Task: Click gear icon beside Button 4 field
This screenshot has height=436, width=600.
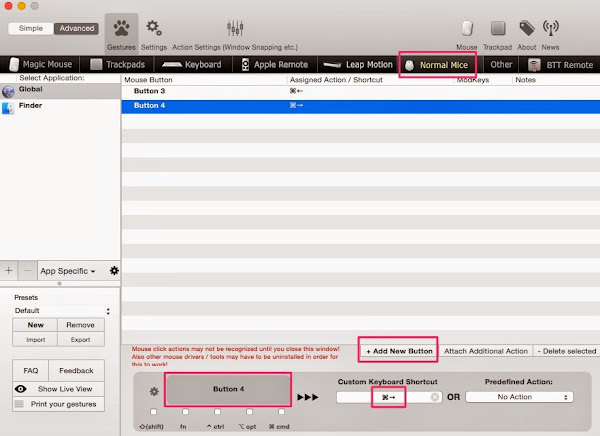Action: (x=154, y=391)
